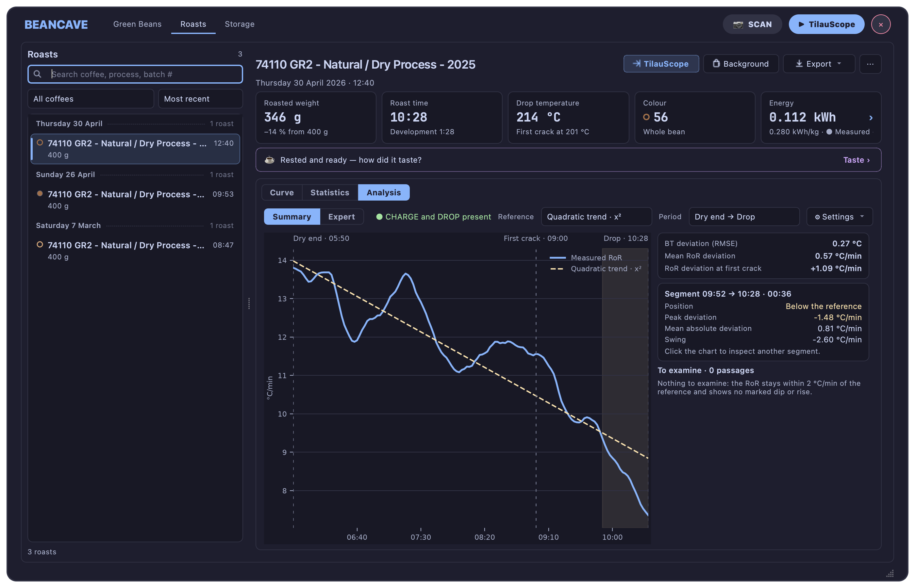The image size is (915, 588).
Task: Click the Dry end 05:50 marker on the chart
Action: tap(321, 238)
